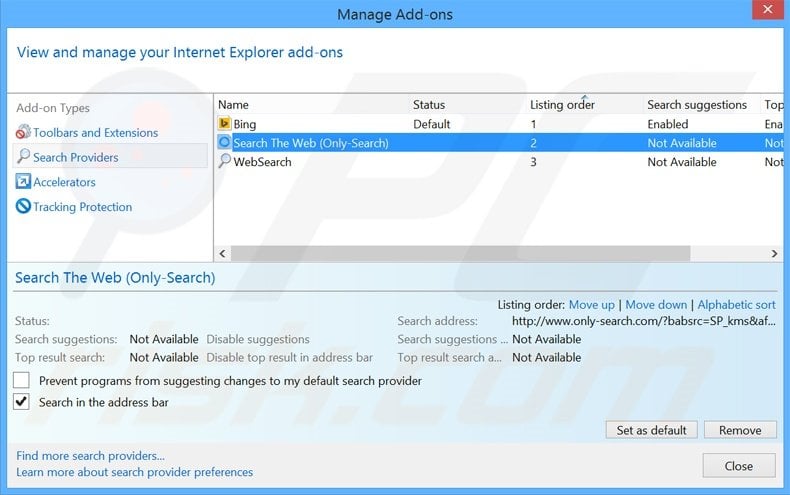
Task: Sort by Status column header
Action: tap(429, 104)
